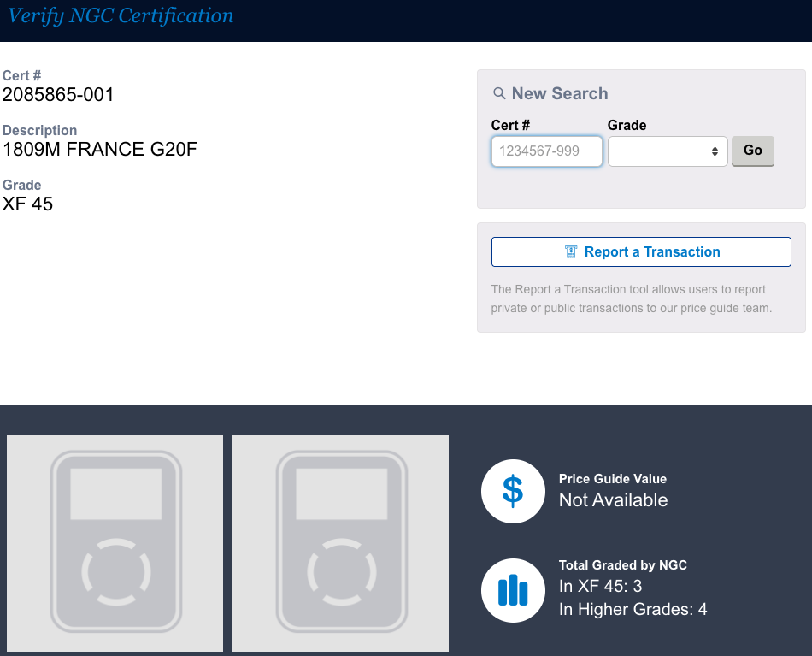Click the New Search heading text

pyautogui.click(x=560, y=93)
